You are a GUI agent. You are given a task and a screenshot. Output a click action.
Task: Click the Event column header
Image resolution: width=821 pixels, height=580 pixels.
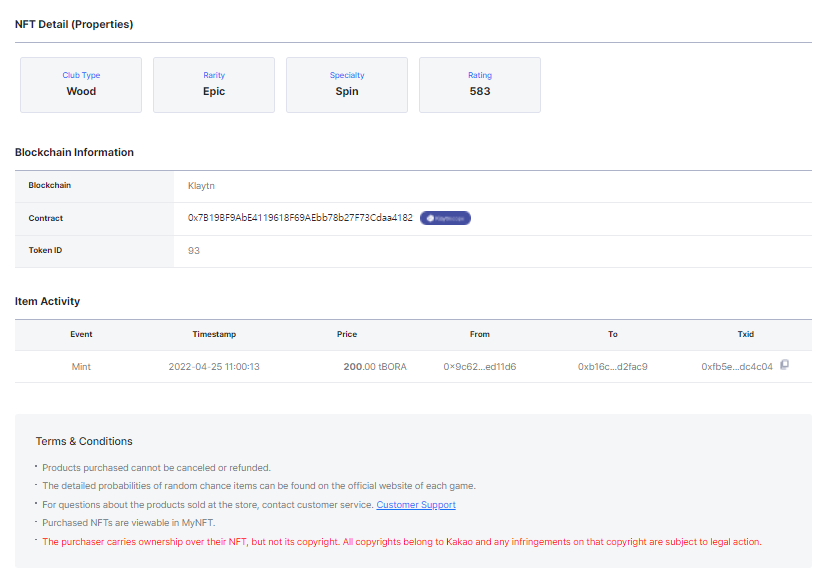click(x=81, y=334)
